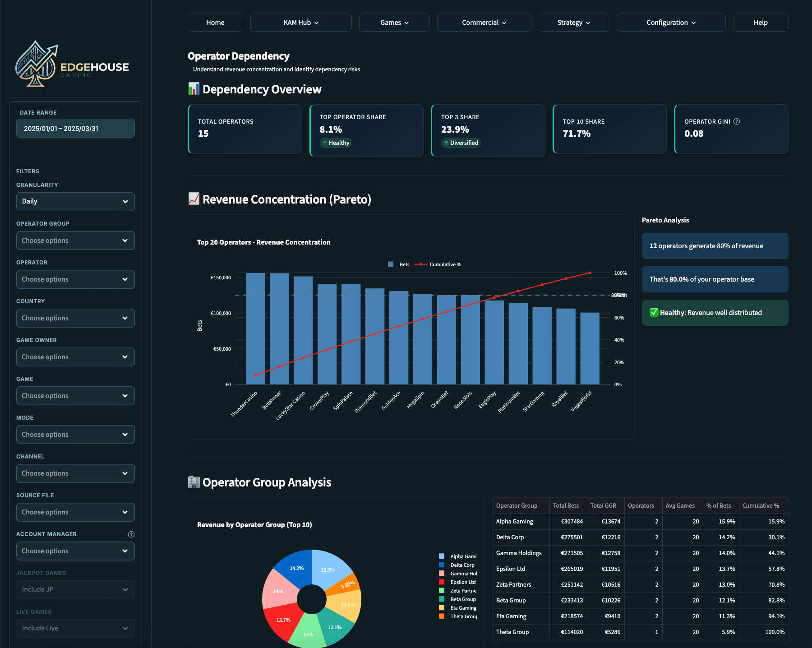Click the bar chart icon beside Dependency Overview
This screenshot has height=648, width=812.
tap(194, 89)
